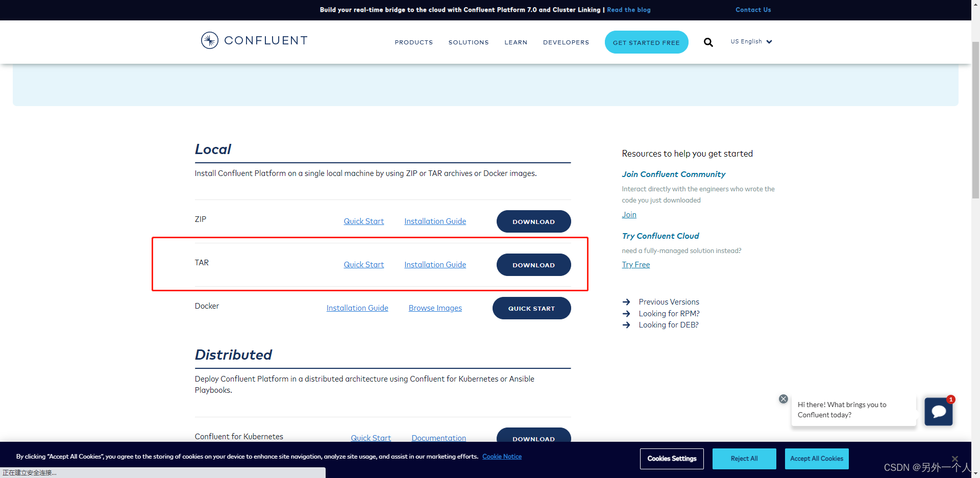Image resolution: width=980 pixels, height=478 pixels.
Task: Open the Developers menu
Action: pyautogui.click(x=566, y=42)
